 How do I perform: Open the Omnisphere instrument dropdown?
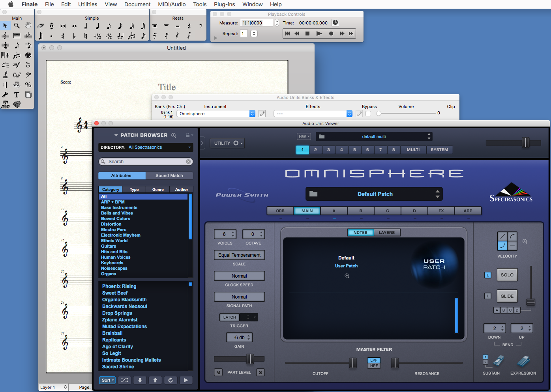pos(216,114)
